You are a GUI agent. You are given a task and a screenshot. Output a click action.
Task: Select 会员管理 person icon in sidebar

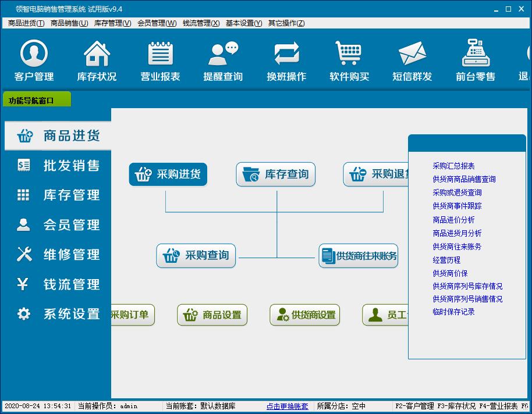tap(23, 224)
